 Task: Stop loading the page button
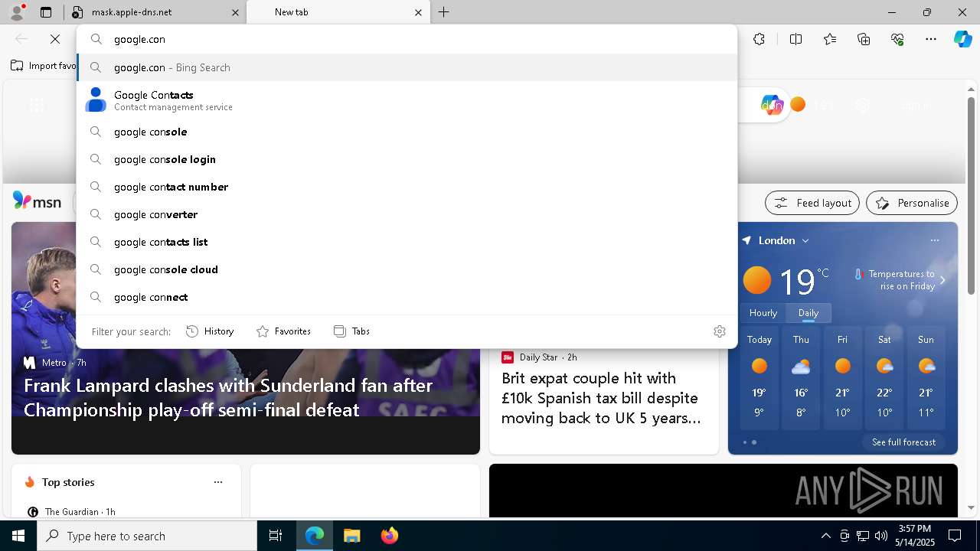pyautogui.click(x=55, y=39)
